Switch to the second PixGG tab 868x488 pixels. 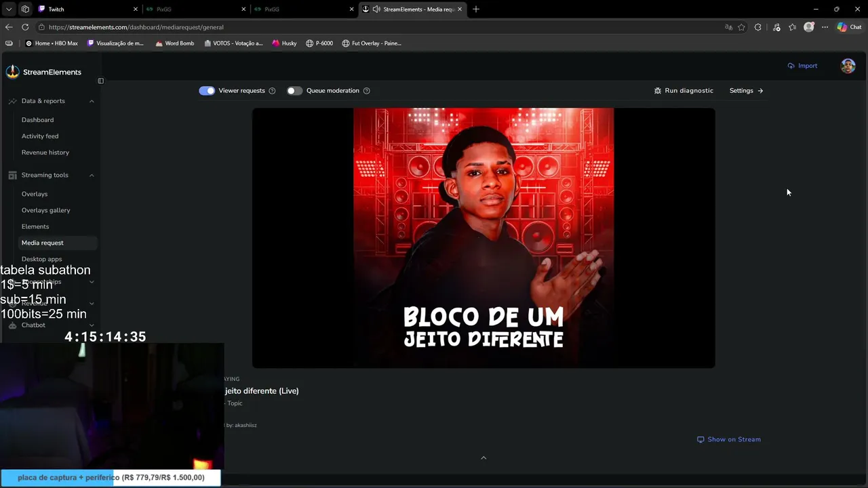(304, 9)
